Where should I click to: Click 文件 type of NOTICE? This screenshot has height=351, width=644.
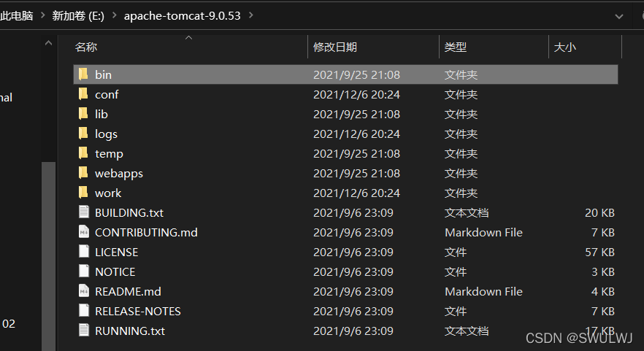click(456, 271)
